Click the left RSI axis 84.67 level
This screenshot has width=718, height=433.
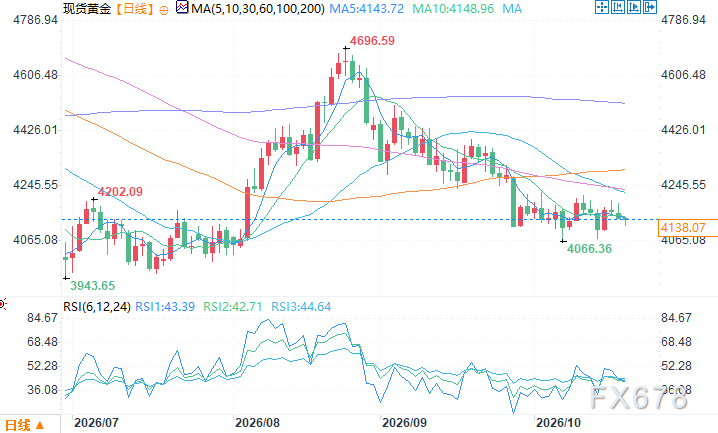(x=42, y=318)
